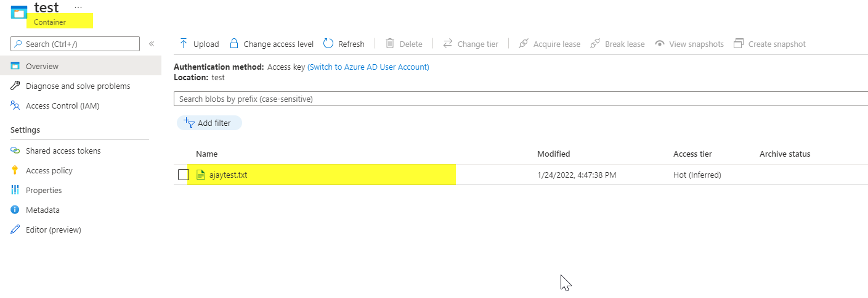Click the Change tier arrows icon
The height and width of the screenshot is (298, 868).
(x=448, y=44)
